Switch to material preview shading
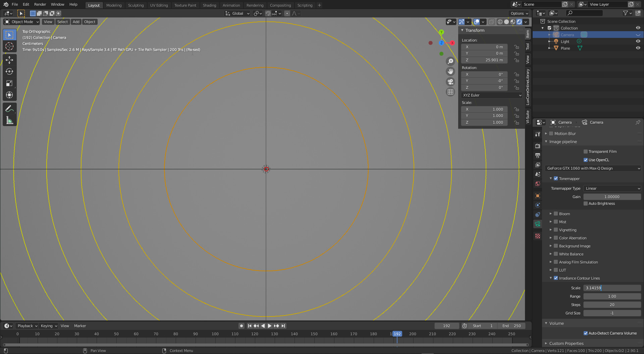 pyautogui.click(x=513, y=22)
